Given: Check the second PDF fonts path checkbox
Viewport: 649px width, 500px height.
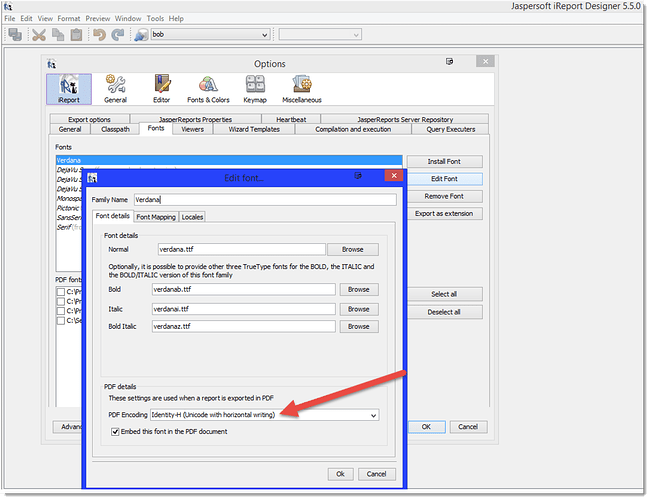Looking at the screenshot, I should coord(60,301).
